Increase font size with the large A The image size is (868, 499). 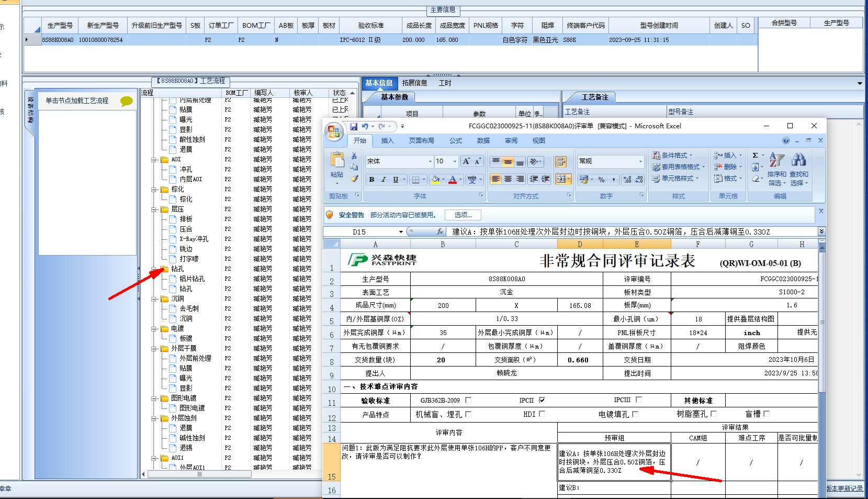click(x=466, y=161)
